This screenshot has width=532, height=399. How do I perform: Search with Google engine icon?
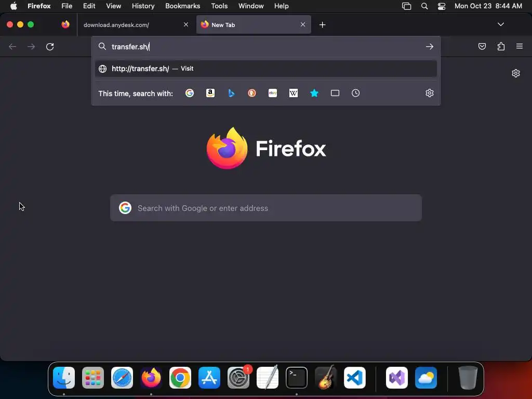[x=189, y=93]
